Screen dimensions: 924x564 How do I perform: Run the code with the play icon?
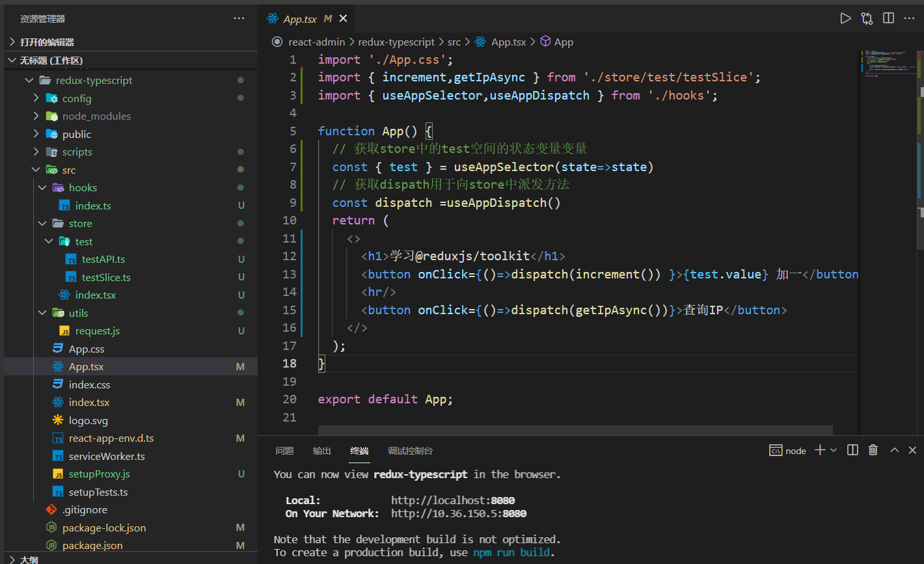click(845, 18)
